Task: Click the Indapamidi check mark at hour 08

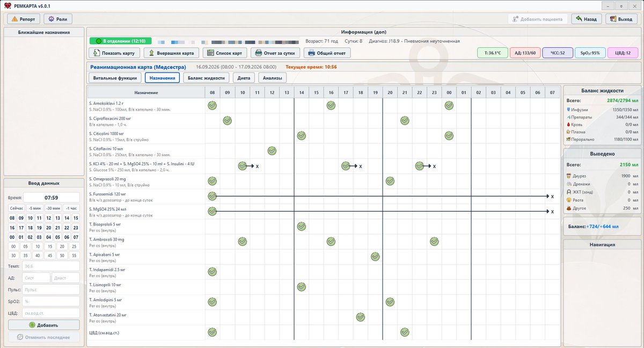Action: pyautogui.click(x=212, y=271)
